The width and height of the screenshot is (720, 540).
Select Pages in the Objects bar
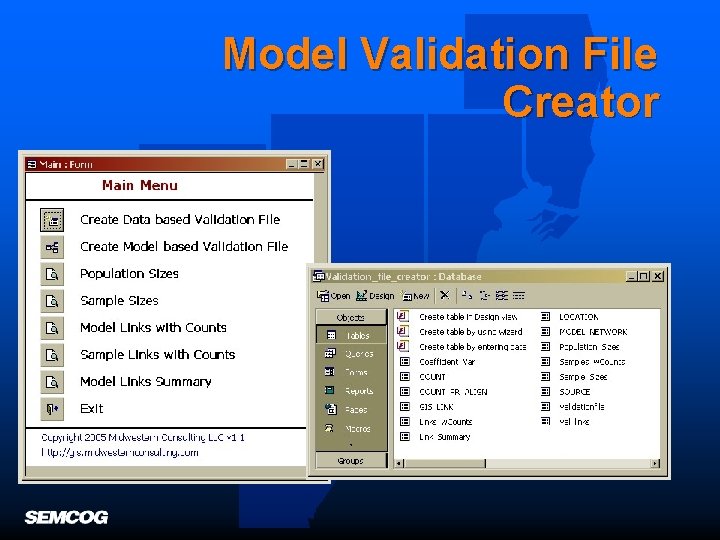[x=351, y=410]
